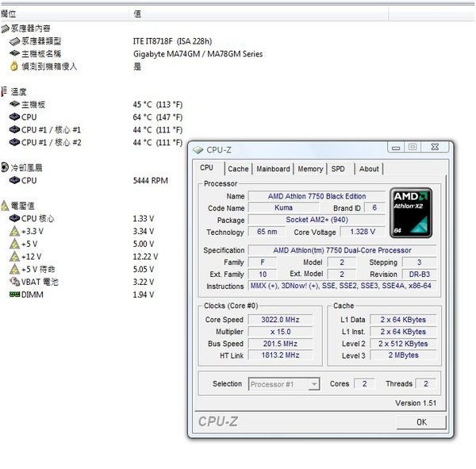This screenshot has width=476, height=469.
Task: Click the +12 V voltage icon
Action: pos(14,256)
